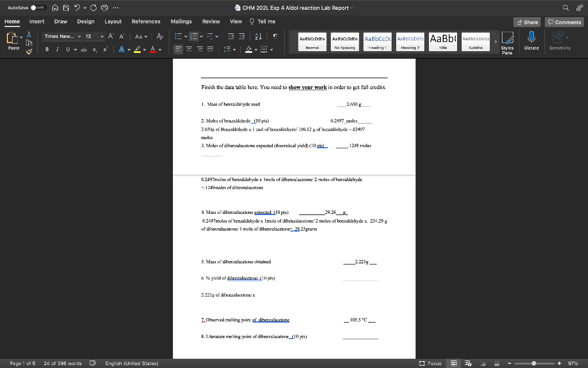Toggle bold formatting in the ribbon
The image size is (588, 368).
(x=47, y=49)
